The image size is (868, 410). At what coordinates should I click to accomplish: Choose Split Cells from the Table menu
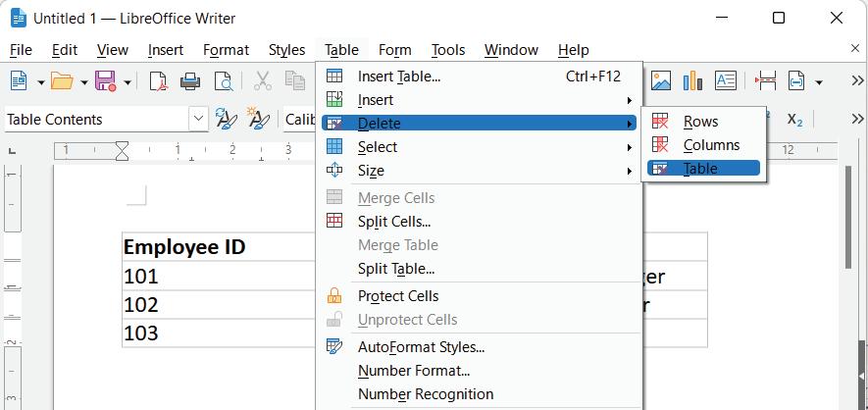point(394,222)
